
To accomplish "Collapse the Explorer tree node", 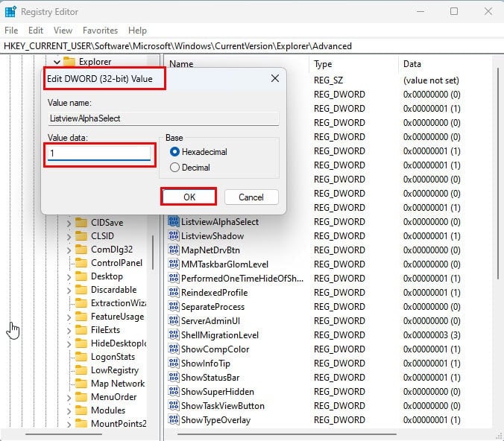I will tap(57, 62).
